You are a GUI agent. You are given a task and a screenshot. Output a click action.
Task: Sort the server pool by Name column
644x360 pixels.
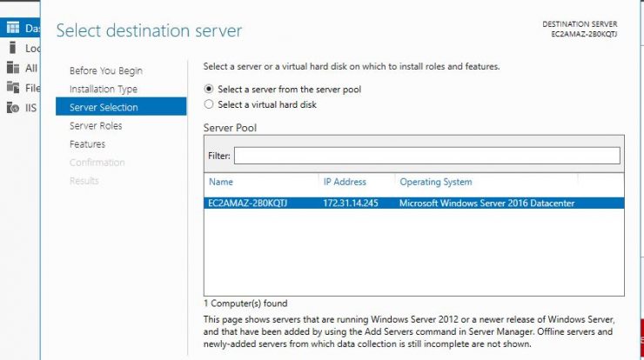coord(221,182)
